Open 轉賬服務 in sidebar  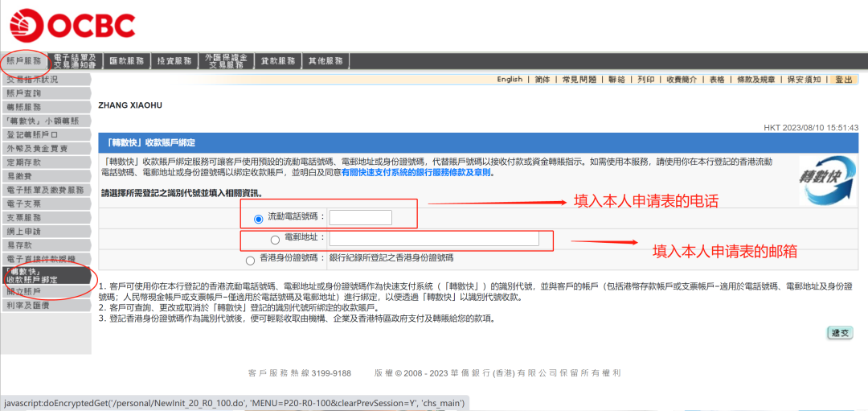click(46, 107)
